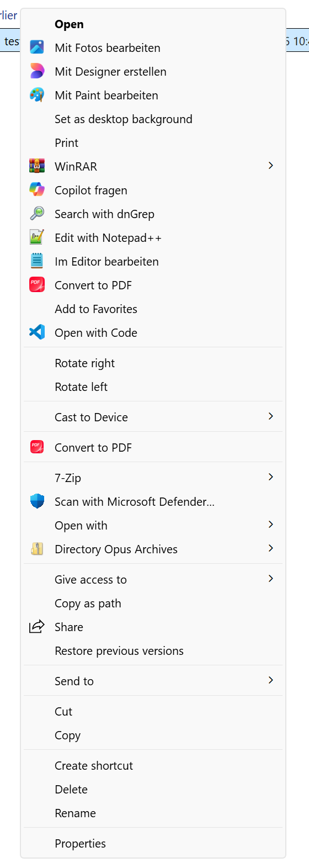Click the first Convert to PDF entry's red icon
The image size is (309, 868).
pyautogui.click(x=37, y=285)
